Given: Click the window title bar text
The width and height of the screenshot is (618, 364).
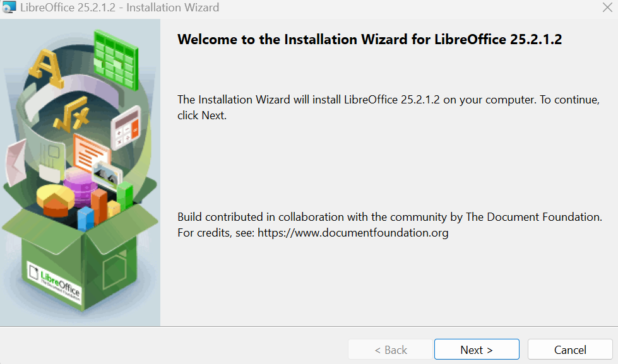Looking at the screenshot, I should click(x=120, y=8).
